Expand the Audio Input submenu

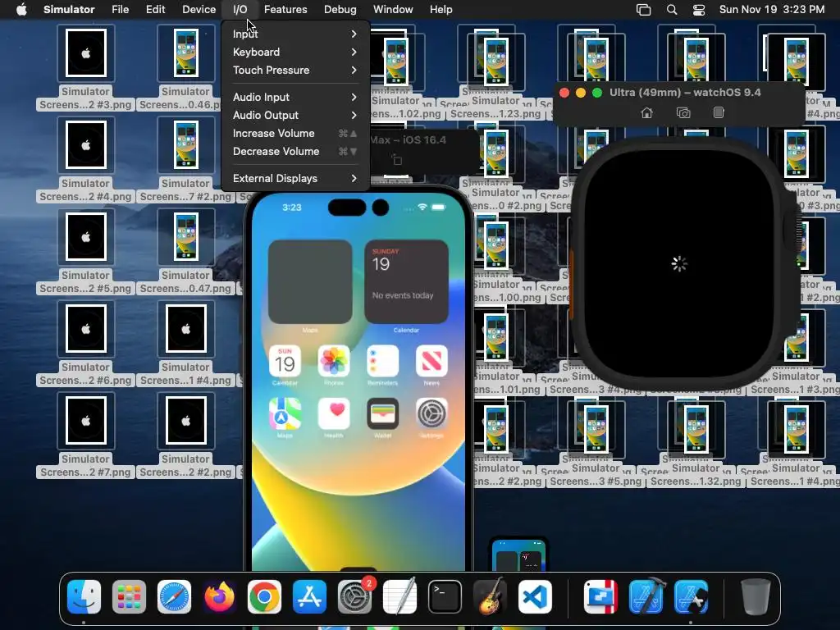pyautogui.click(x=294, y=97)
